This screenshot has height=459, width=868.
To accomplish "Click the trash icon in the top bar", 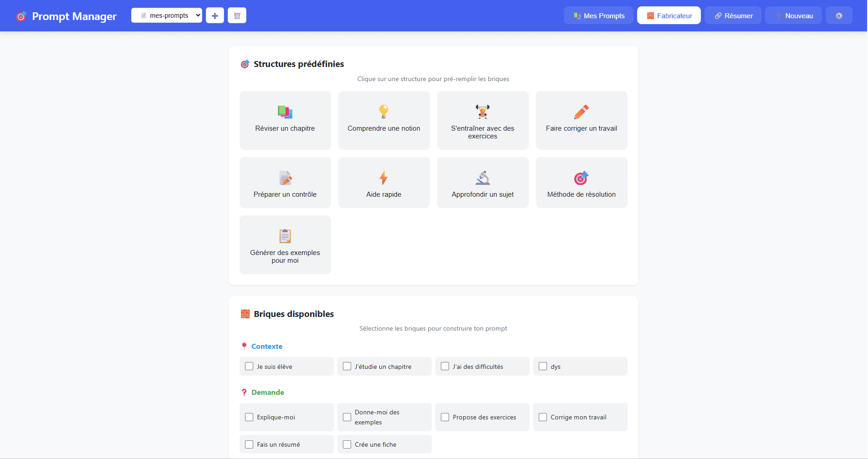I will pyautogui.click(x=237, y=15).
